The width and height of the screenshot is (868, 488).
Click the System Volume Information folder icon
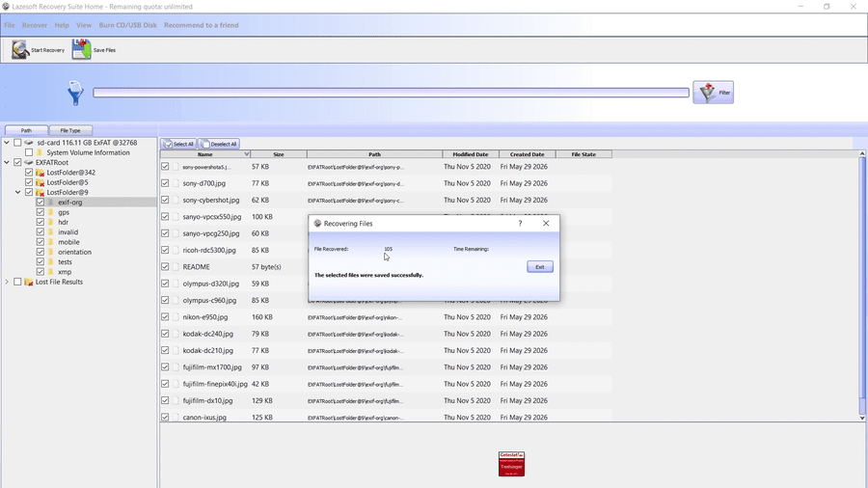pos(40,152)
